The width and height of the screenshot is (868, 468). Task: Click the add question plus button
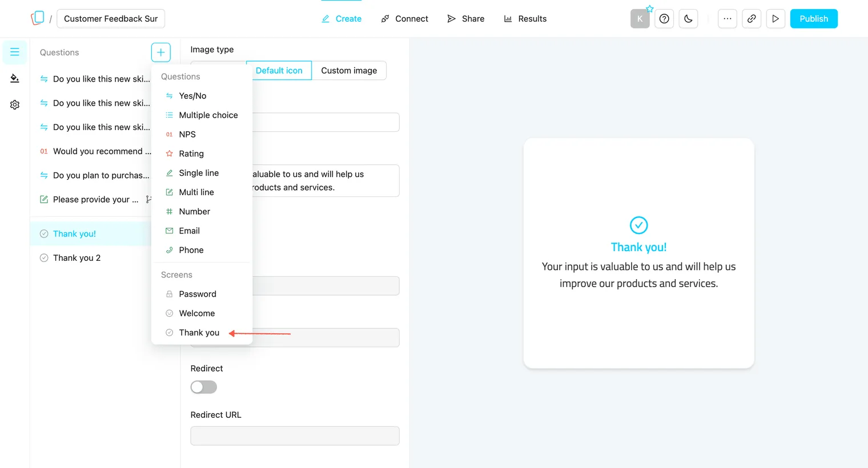(x=161, y=53)
